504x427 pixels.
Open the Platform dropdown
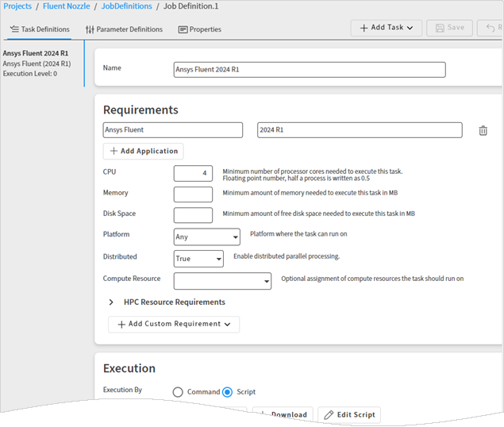click(206, 237)
